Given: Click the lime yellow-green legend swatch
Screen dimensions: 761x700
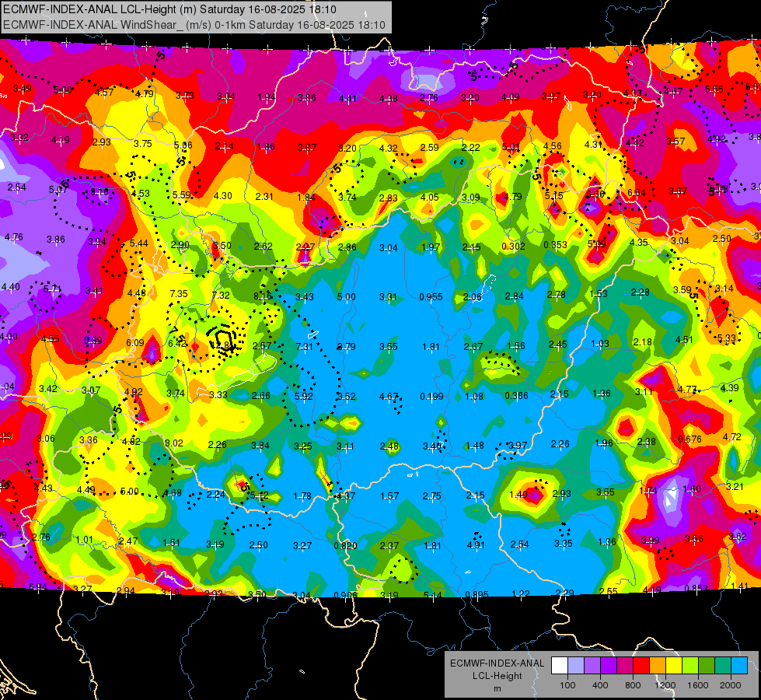Looking at the screenshot, I should tap(690, 666).
